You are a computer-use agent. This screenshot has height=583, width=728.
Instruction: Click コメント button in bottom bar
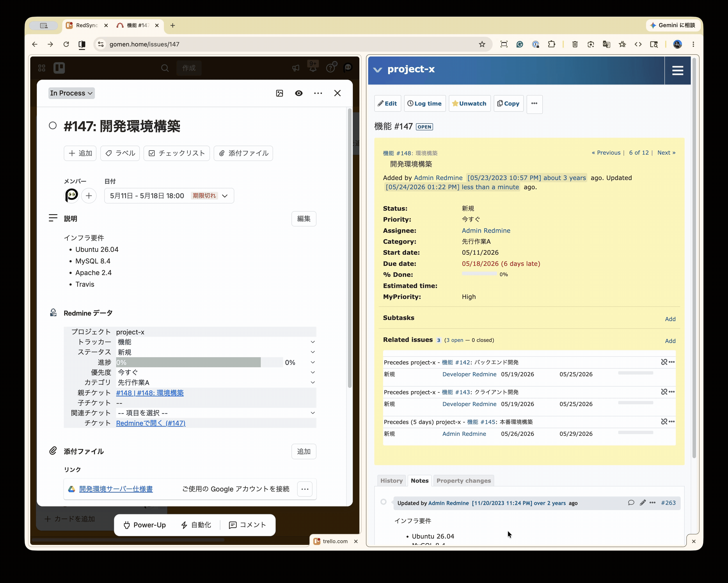click(x=247, y=525)
